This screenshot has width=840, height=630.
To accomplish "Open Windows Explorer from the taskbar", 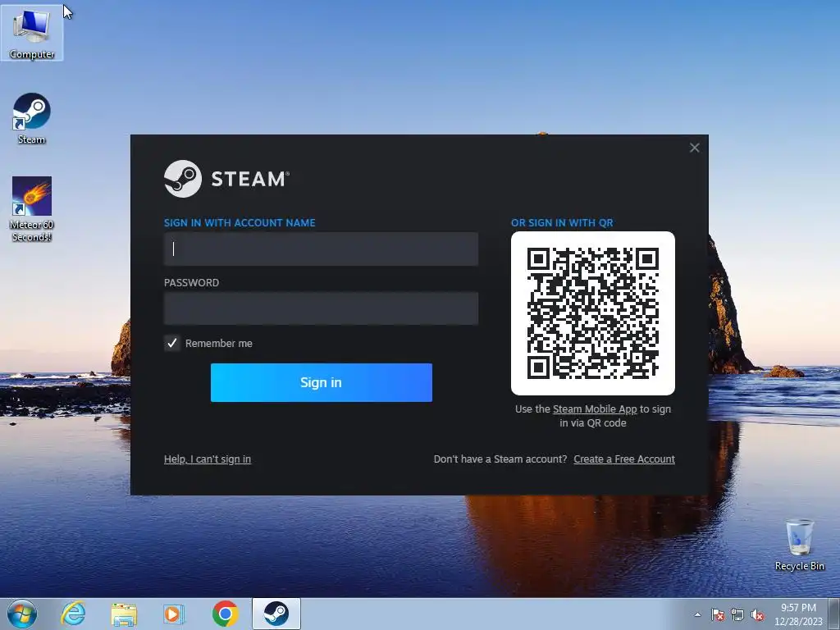I will pyautogui.click(x=124, y=614).
